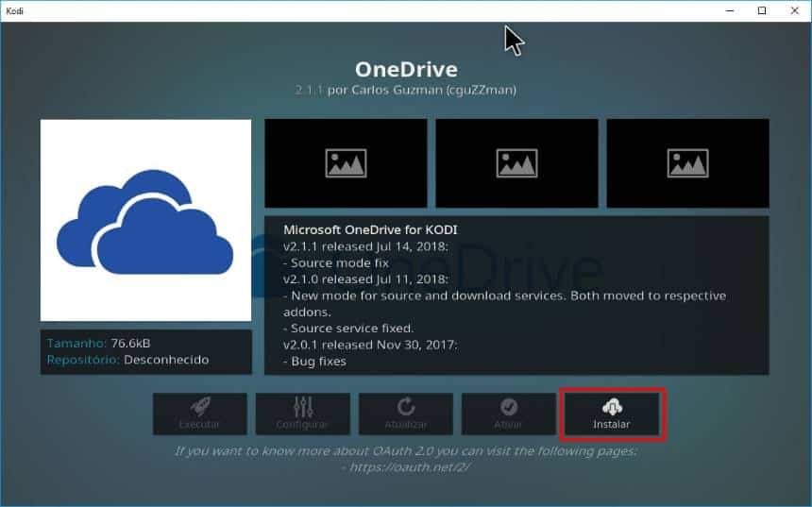812x507 pixels.
Task: Click the author line 'por Carlos Guzman (cguZZman)'
Action: point(421,90)
